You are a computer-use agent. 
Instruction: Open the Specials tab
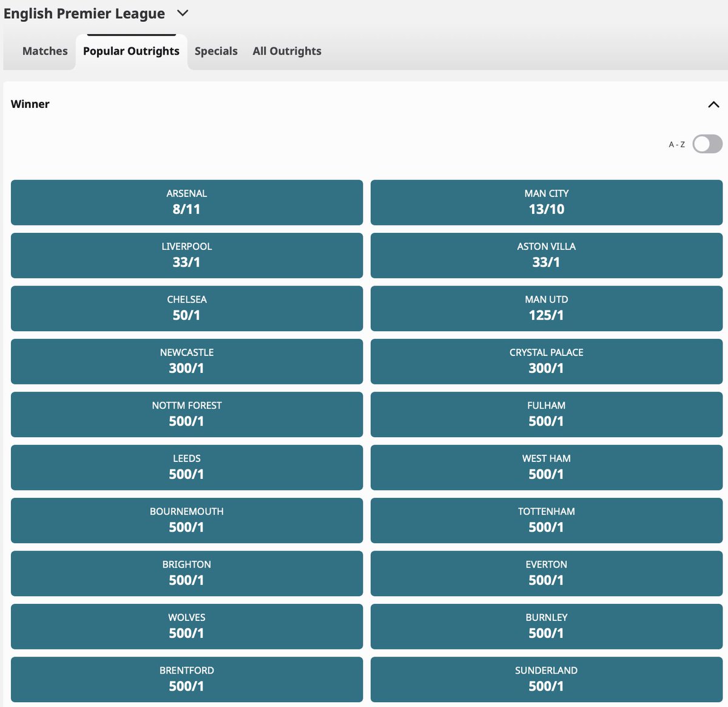[x=216, y=51]
